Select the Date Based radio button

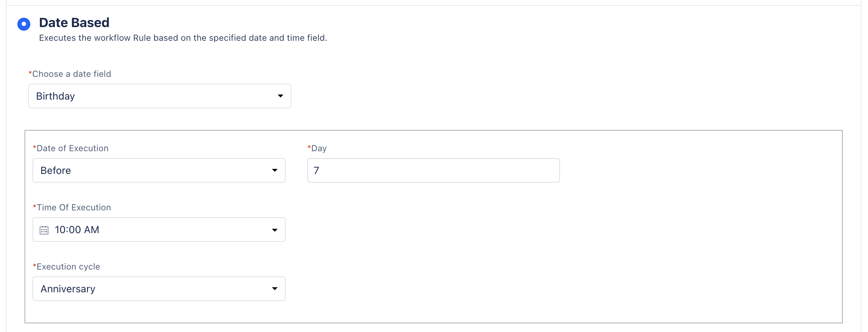pos(24,24)
